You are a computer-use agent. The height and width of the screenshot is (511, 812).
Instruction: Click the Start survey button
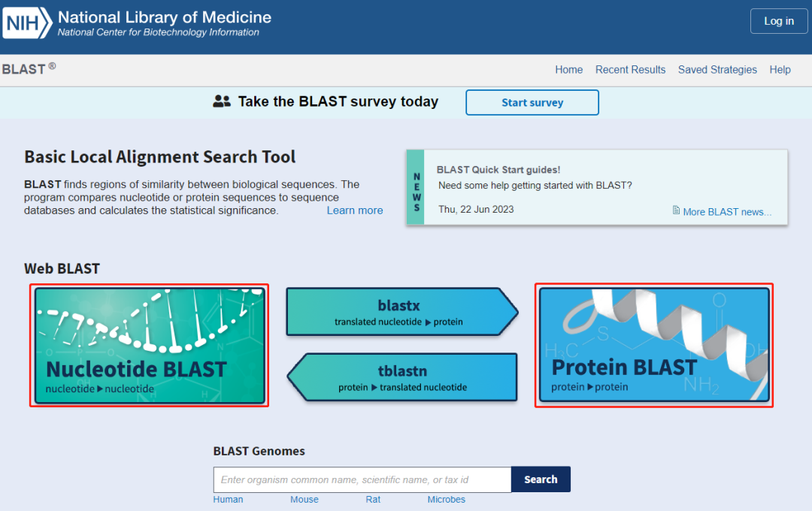(532, 102)
